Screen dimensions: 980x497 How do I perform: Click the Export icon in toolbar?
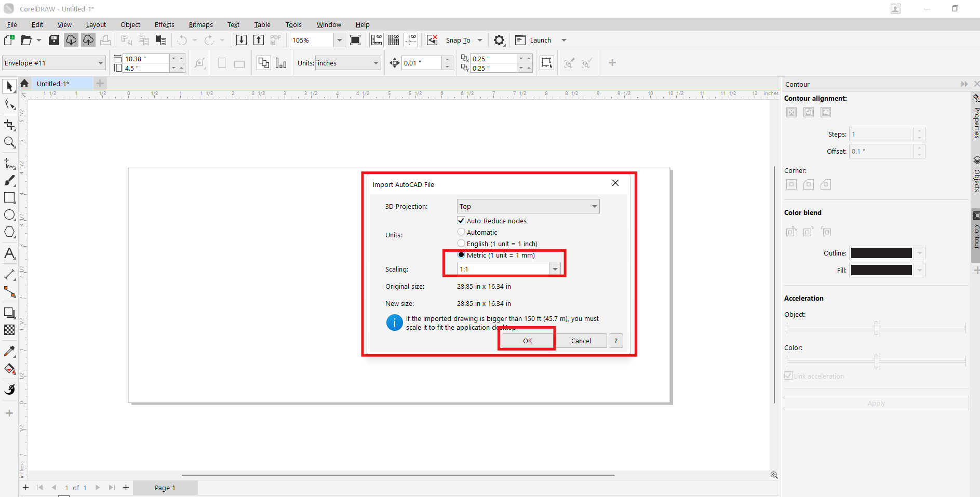click(259, 40)
